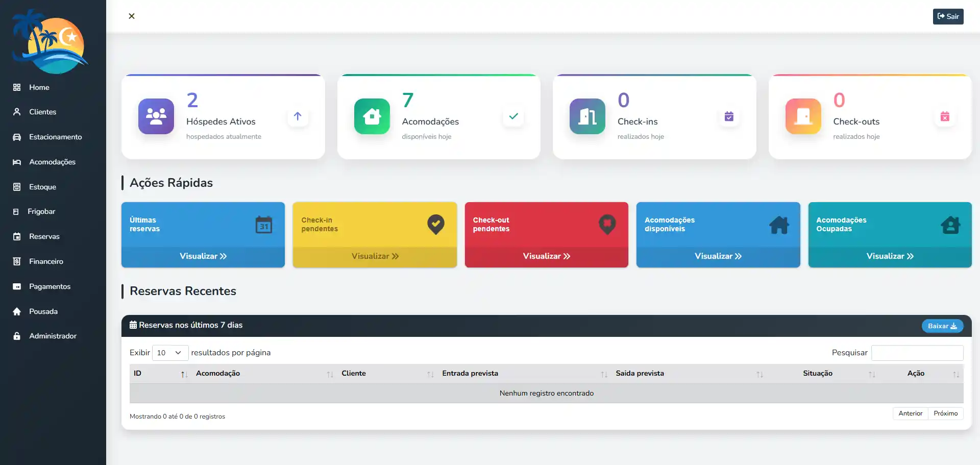The height and width of the screenshot is (465, 980).
Task: Click the checkmark pin on Check-in pendentes
Action: coord(435,225)
